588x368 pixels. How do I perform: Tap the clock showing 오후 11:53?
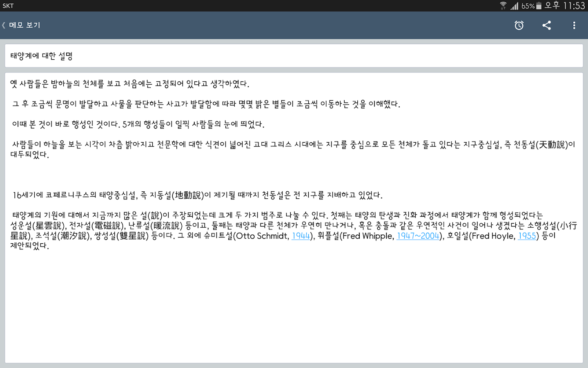pyautogui.click(x=564, y=5)
